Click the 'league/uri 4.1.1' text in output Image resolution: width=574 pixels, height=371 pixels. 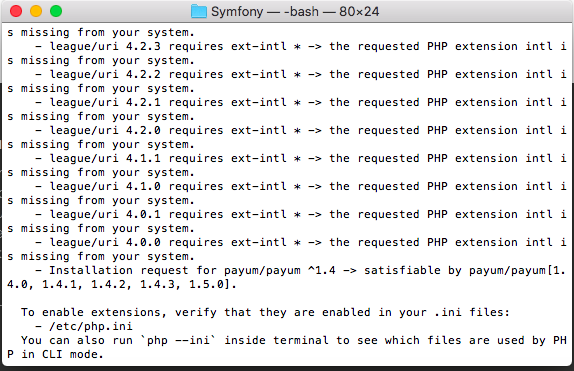click(105, 159)
